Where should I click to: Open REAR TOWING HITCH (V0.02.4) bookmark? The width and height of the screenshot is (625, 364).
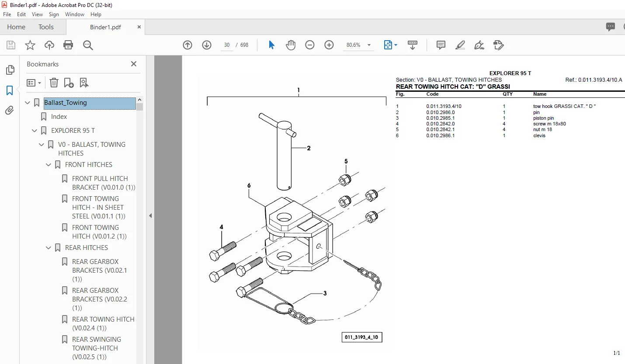[x=104, y=324]
